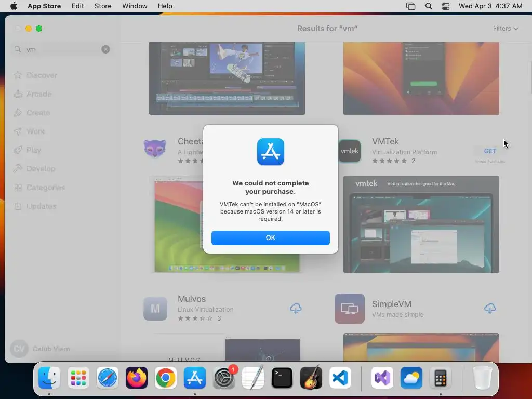This screenshot has height=399, width=532.
Task: Click the App Store icon in the dialog
Action: (x=270, y=152)
